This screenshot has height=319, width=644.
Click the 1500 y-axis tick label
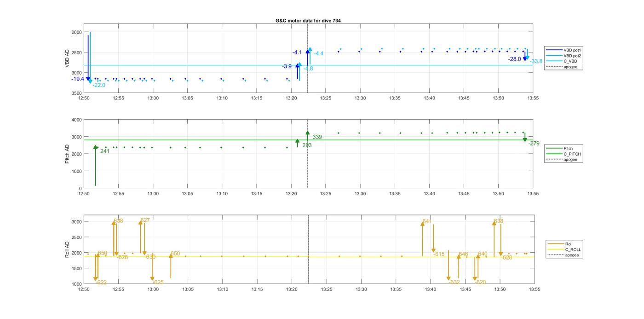coord(76,269)
